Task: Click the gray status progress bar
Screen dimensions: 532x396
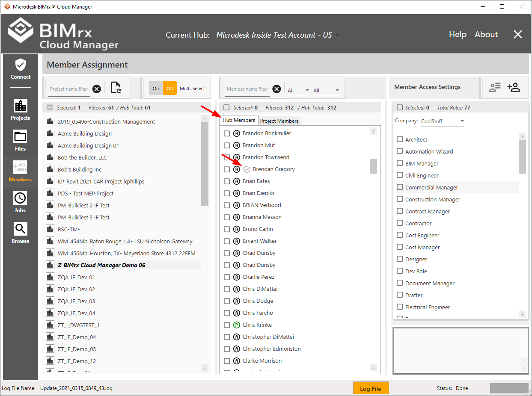Action: coord(509,388)
